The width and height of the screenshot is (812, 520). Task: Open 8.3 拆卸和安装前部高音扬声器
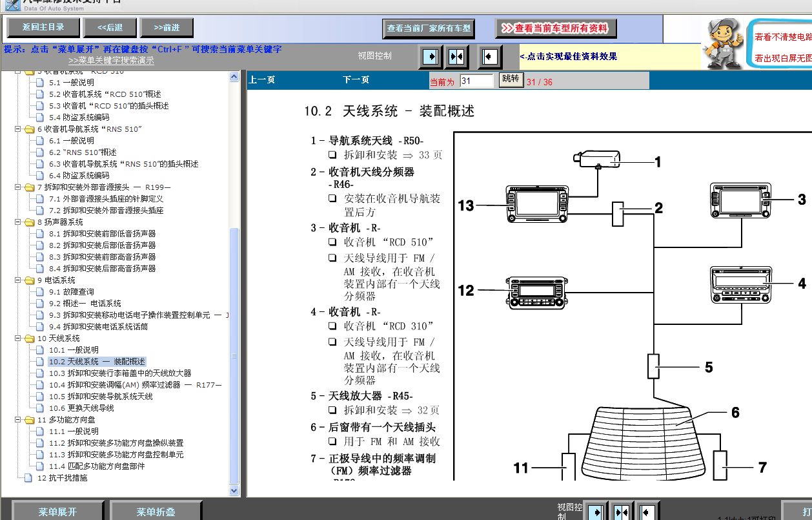click(x=102, y=257)
